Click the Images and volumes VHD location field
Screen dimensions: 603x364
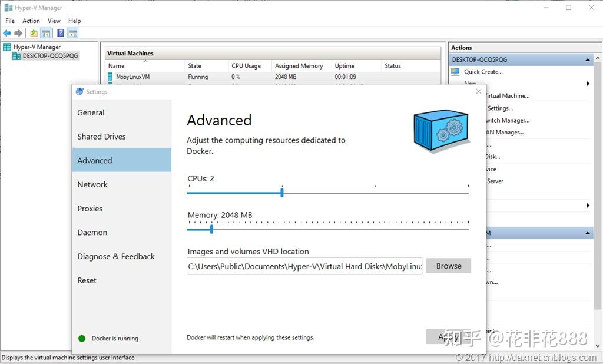304,266
